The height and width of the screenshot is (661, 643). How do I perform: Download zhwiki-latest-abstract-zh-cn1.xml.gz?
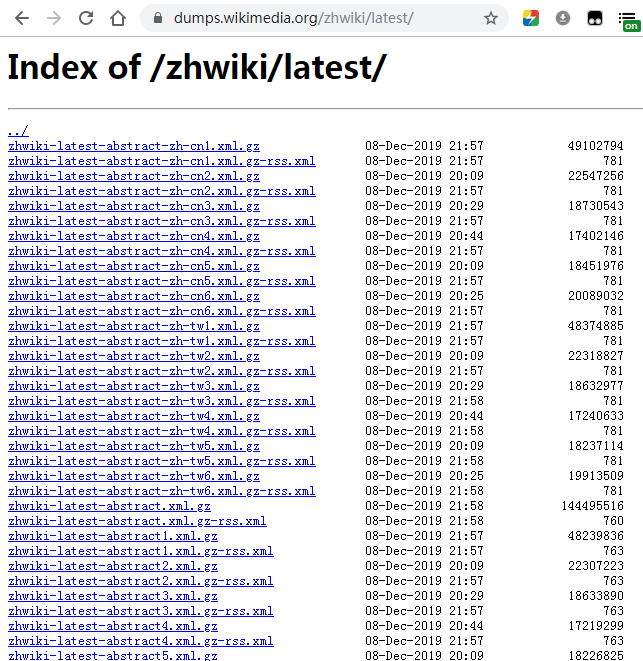134,146
